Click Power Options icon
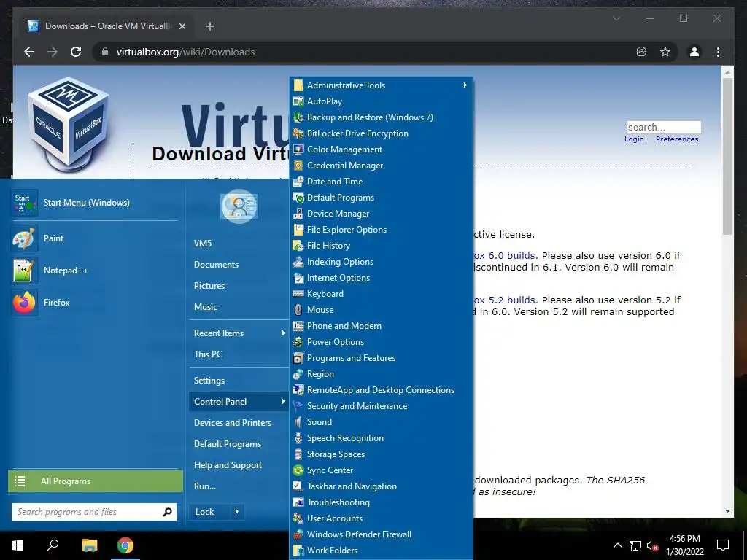Viewport: 747px width, 560px height. point(298,342)
